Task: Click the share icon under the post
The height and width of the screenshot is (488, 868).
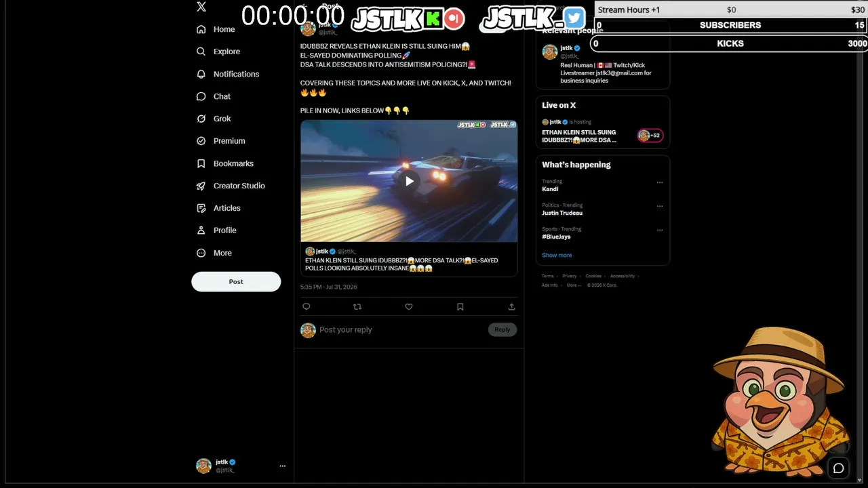Action: (511, 306)
